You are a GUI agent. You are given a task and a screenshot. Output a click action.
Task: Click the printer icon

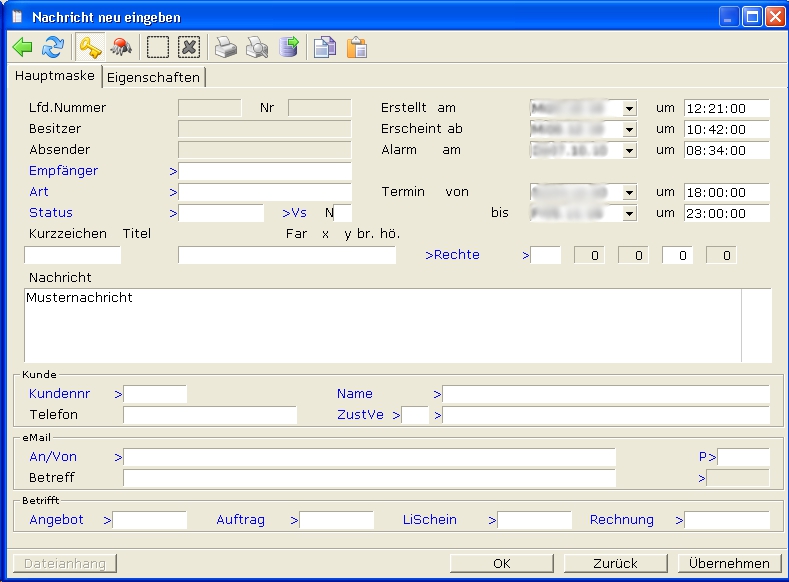point(227,48)
